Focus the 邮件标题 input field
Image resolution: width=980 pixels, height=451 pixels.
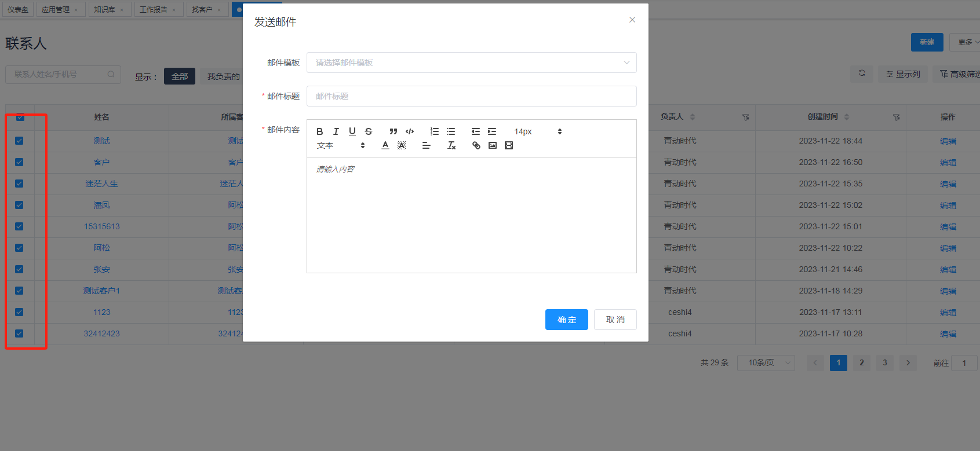pos(471,96)
